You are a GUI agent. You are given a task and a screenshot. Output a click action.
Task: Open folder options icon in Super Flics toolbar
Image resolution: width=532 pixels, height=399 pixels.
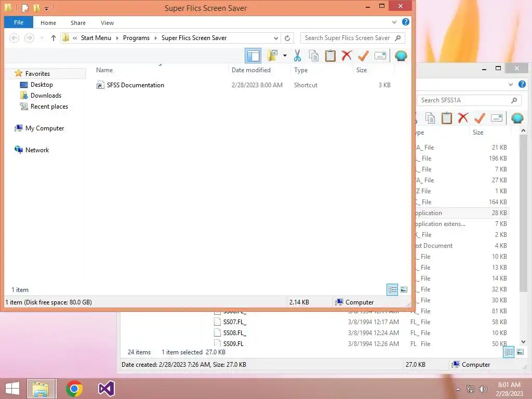tap(272, 56)
